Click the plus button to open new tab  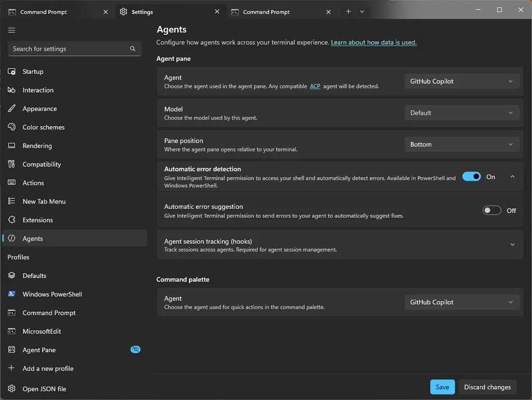pyautogui.click(x=348, y=11)
